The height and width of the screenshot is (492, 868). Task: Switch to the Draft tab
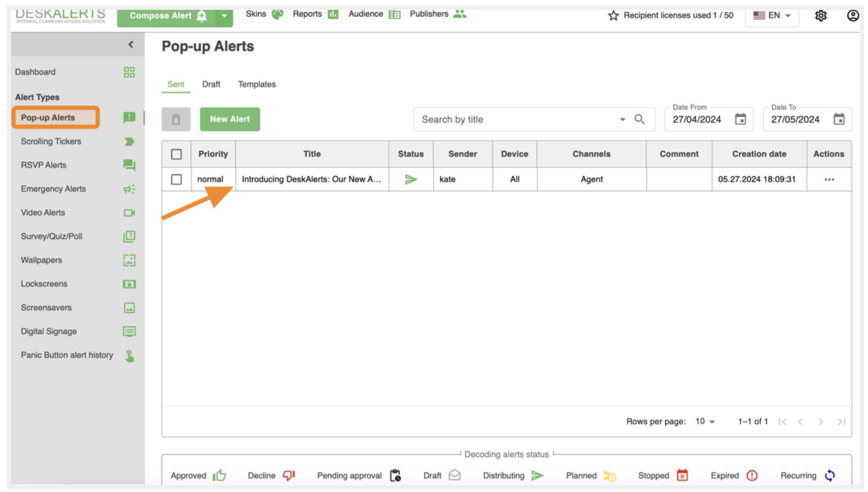coord(211,84)
